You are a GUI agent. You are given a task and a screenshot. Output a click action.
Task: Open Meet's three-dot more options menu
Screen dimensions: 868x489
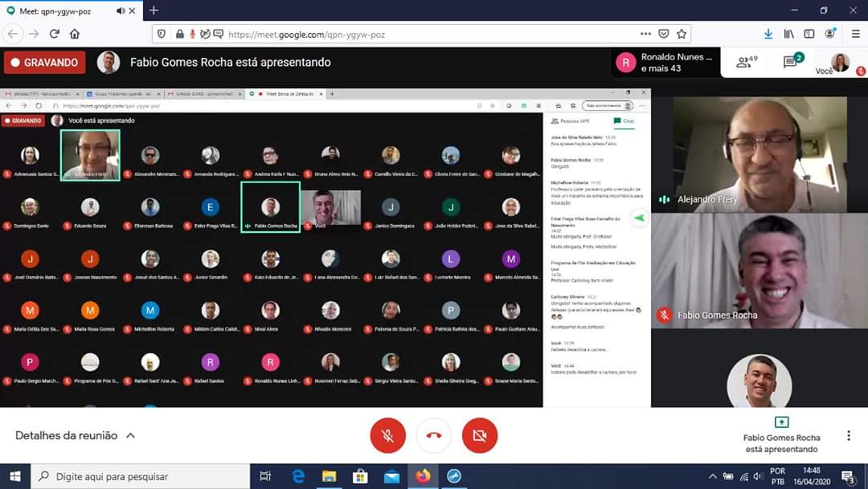pyautogui.click(x=848, y=435)
